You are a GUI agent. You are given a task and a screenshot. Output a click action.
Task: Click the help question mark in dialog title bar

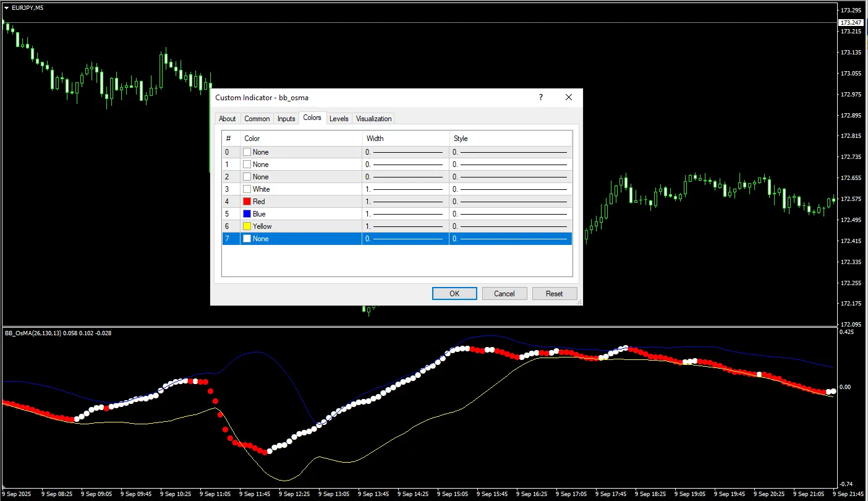tap(541, 98)
